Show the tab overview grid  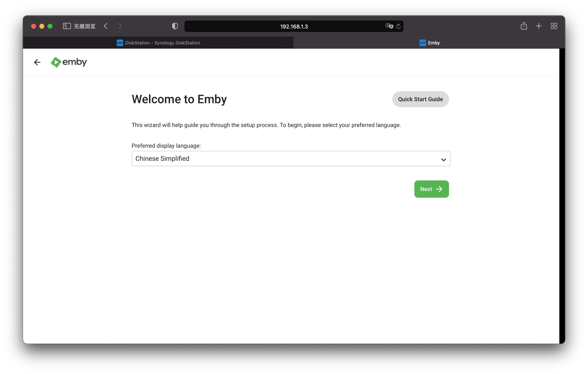tap(554, 26)
